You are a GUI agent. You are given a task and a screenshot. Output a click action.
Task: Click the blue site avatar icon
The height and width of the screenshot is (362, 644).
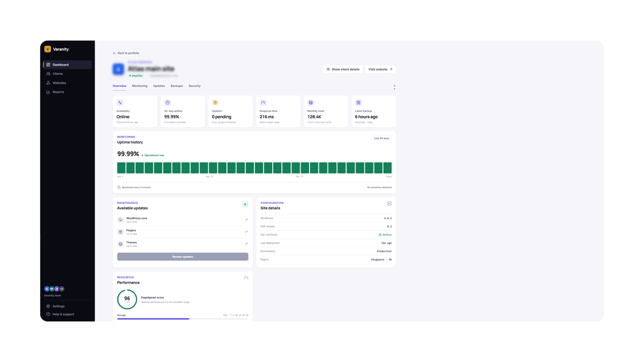click(x=119, y=69)
